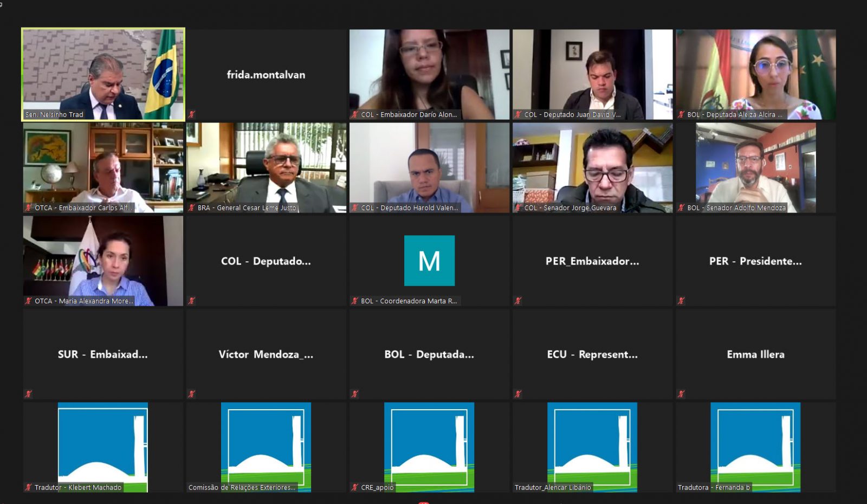This screenshot has height=504, width=867.
Task: Click Comissão de Relações Exteriores logo tile
Action: (266, 447)
